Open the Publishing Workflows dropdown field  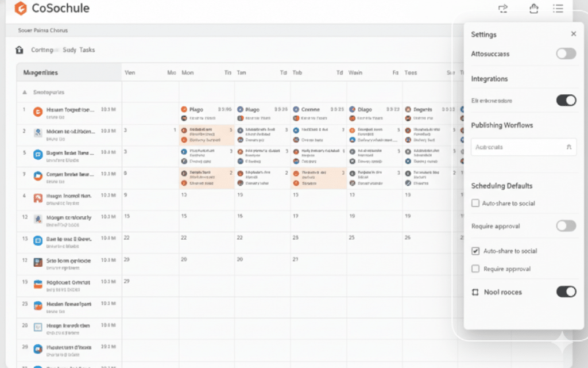[x=523, y=147]
